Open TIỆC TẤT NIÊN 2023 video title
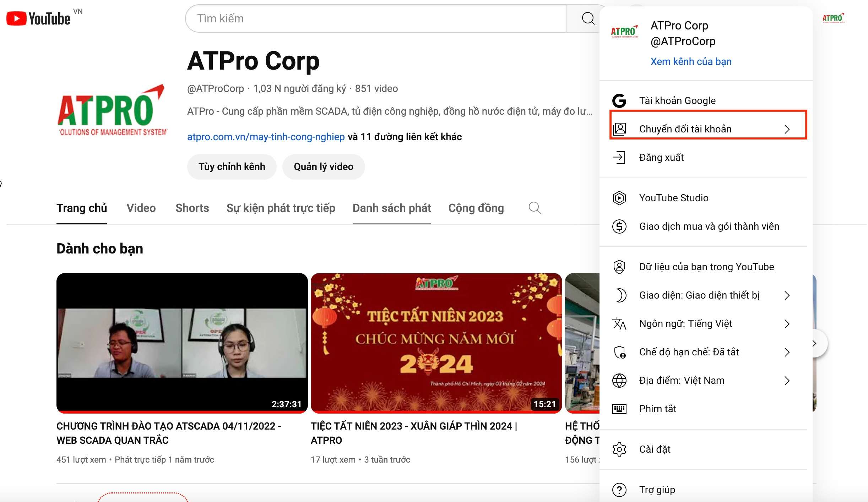This screenshot has width=868, height=502. pyautogui.click(x=414, y=433)
